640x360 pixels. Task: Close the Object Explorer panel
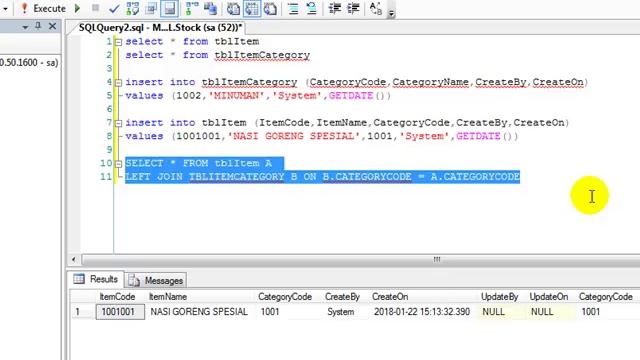point(52,26)
